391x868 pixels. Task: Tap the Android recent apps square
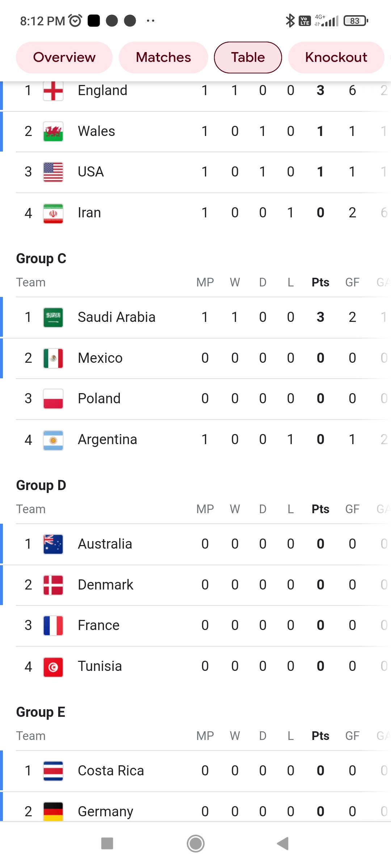[x=107, y=843]
